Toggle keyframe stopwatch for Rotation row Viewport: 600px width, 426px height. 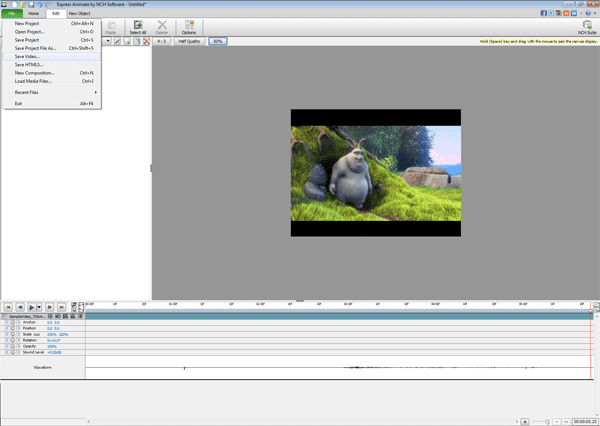pos(13,340)
